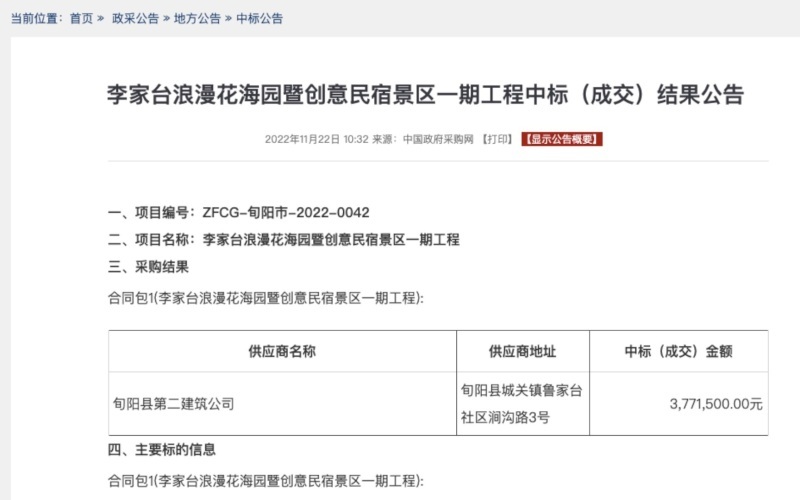The width and height of the screenshot is (800, 500).
Task: Select the 中标公告 breadcrumb link
Action: (259, 19)
